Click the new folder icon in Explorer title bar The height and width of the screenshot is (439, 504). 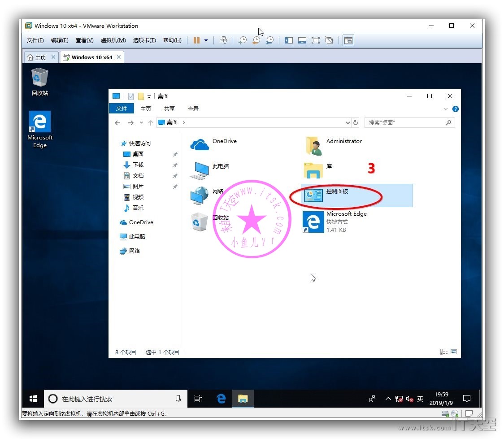pyautogui.click(x=141, y=96)
